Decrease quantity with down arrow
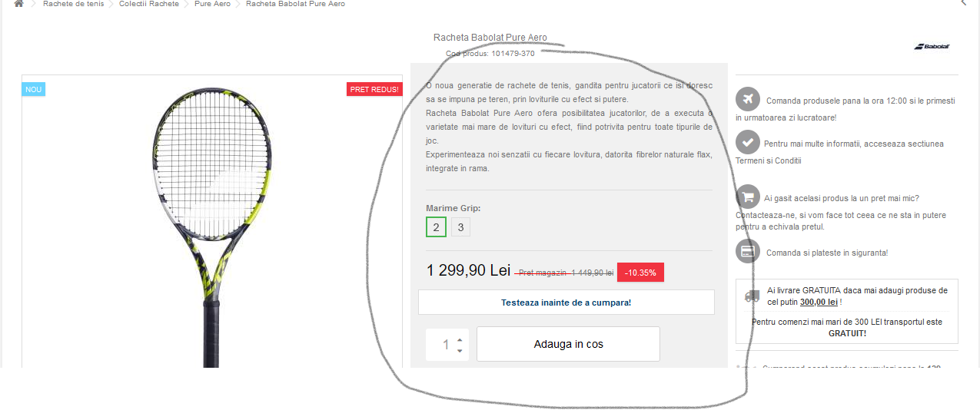980x410 pixels. click(460, 351)
